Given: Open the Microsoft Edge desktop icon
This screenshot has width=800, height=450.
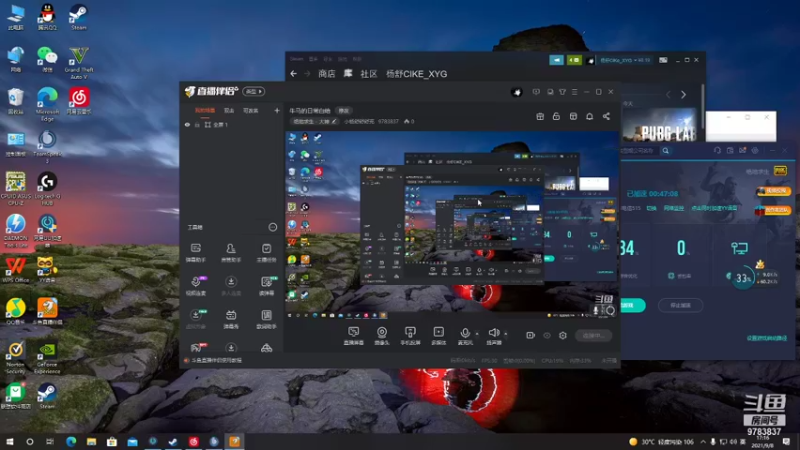Looking at the screenshot, I should point(47,105).
